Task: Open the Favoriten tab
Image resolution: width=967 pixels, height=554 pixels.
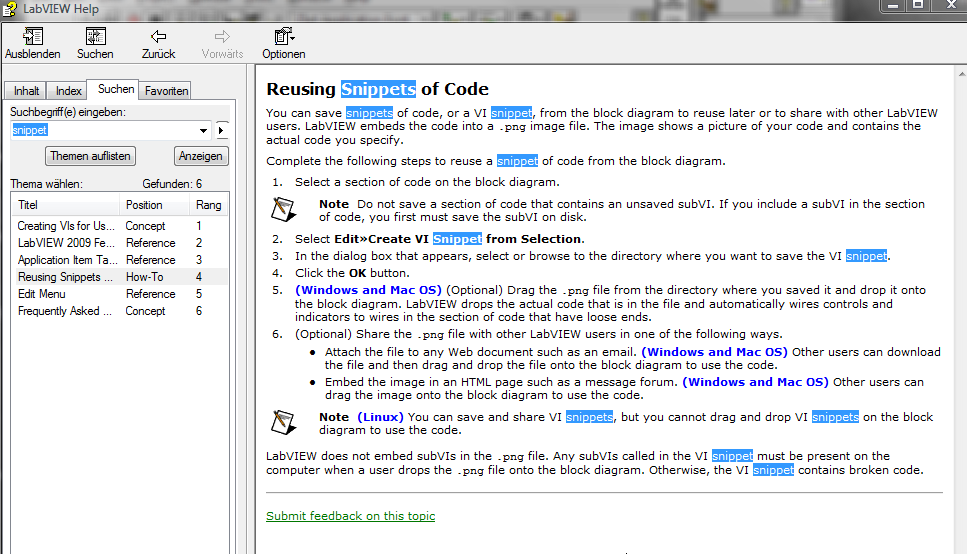Action: 166,91
